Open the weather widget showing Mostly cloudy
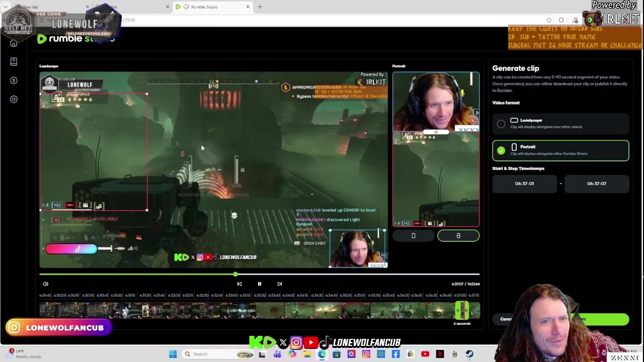 [24, 354]
